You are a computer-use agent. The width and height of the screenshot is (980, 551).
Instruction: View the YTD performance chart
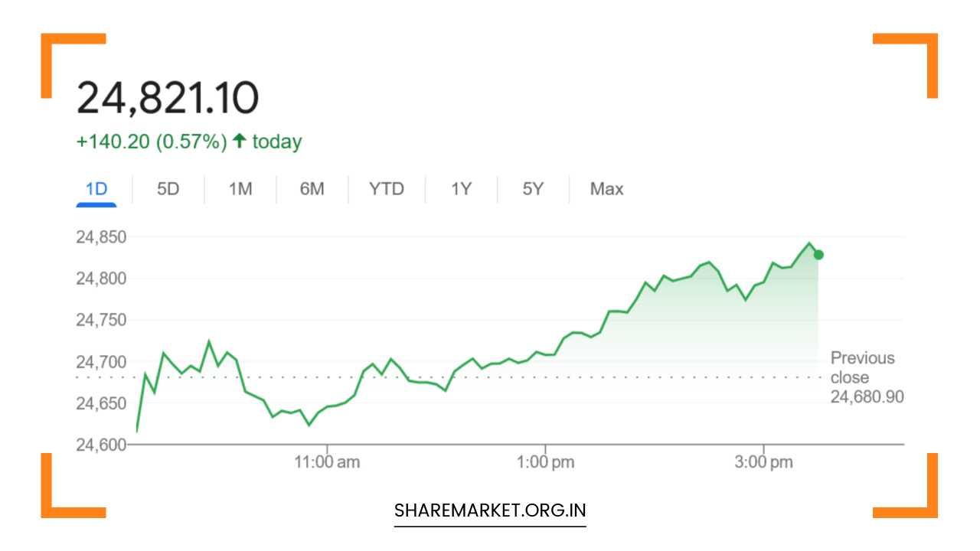tap(387, 189)
